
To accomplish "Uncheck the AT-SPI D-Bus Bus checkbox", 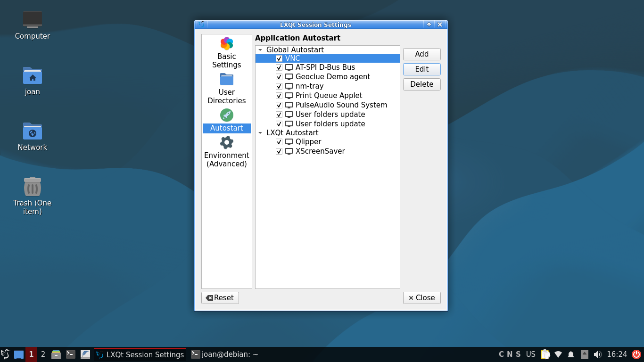I will pyautogui.click(x=279, y=67).
